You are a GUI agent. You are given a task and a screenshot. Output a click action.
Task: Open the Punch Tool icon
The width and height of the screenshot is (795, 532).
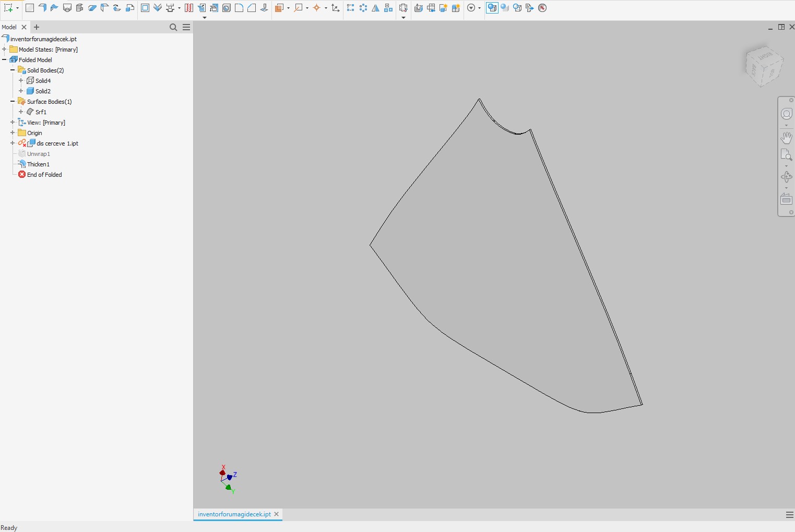click(171, 8)
